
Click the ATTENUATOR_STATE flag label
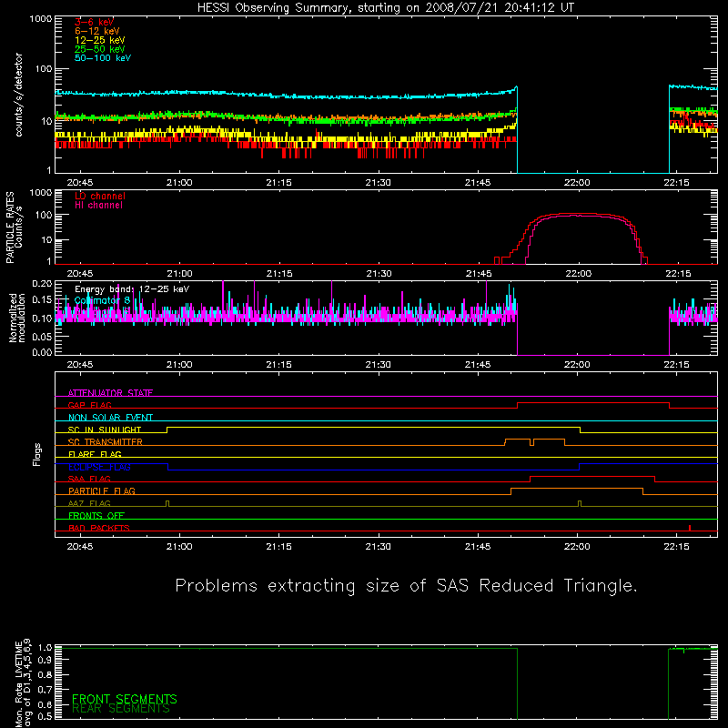click(x=110, y=393)
